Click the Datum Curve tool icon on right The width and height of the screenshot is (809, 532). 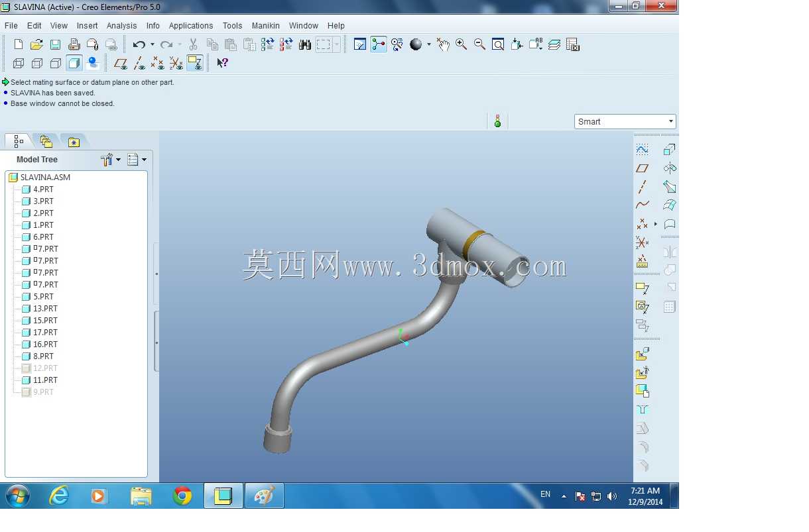(x=642, y=205)
